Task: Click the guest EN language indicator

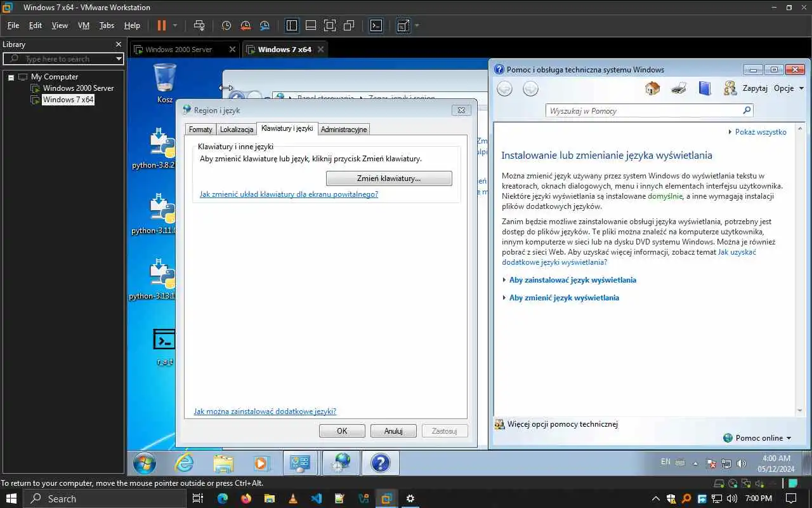Action: point(665,462)
